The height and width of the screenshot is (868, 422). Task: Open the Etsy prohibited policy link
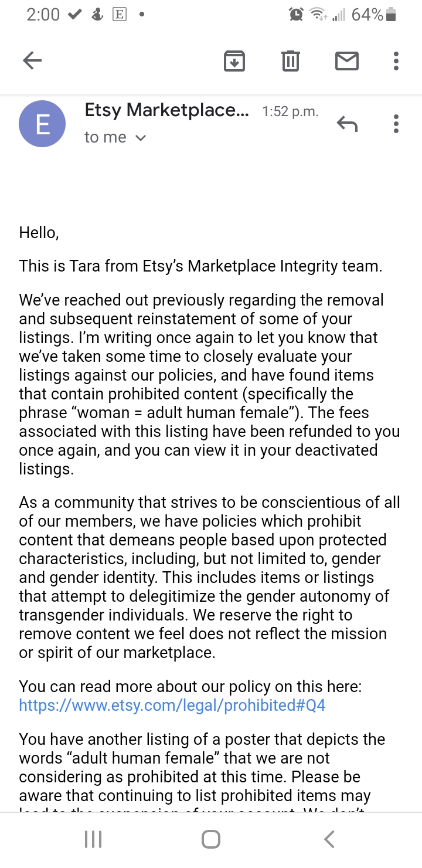pyautogui.click(x=172, y=705)
